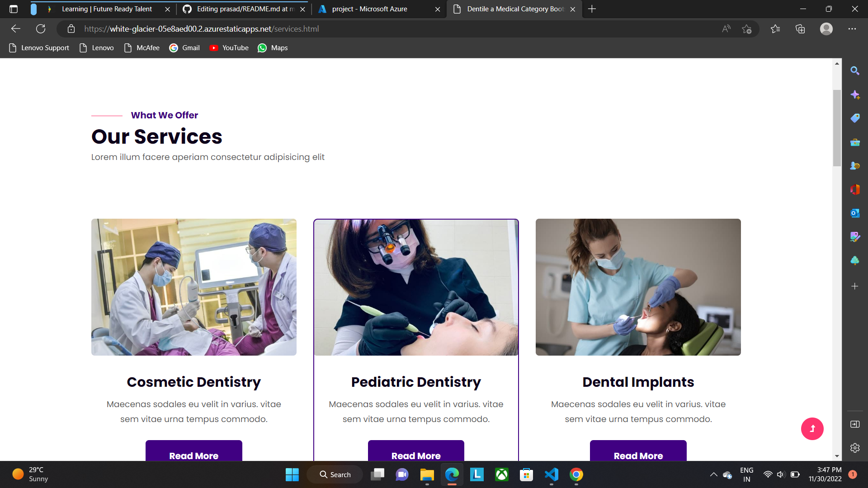Viewport: 868px width, 488px height.
Task: Open the green tree icon in sidebar
Action: (855, 261)
